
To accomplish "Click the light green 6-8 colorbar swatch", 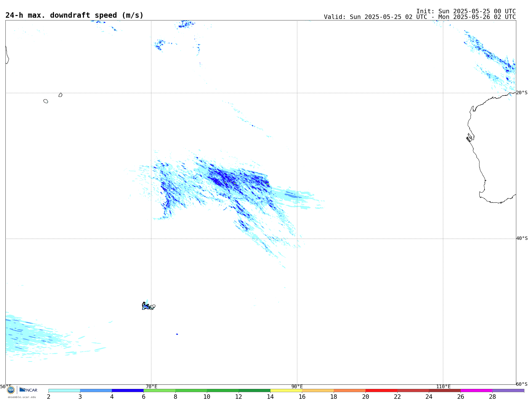I will point(159,390).
